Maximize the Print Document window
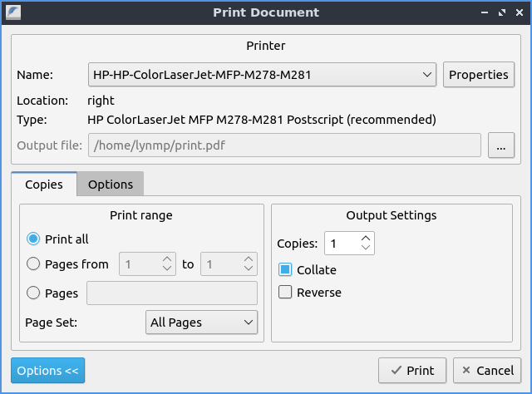Image resolution: width=532 pixels, height=394 pixels. (x=501, y=12)
